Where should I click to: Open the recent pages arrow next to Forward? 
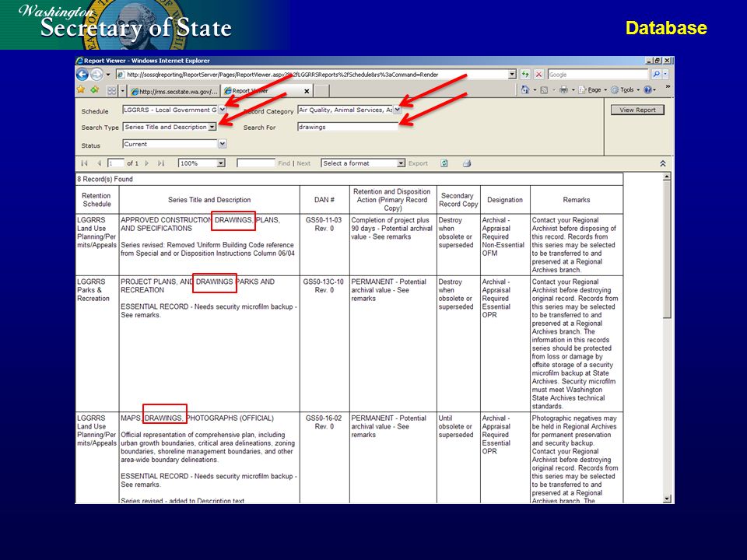coord(108,75)
